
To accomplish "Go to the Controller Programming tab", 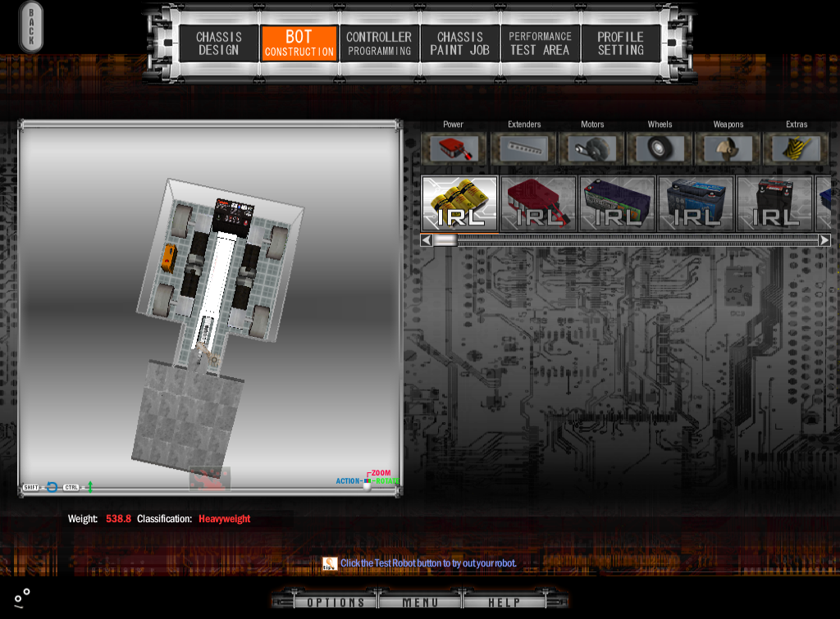I will [379, 43].
